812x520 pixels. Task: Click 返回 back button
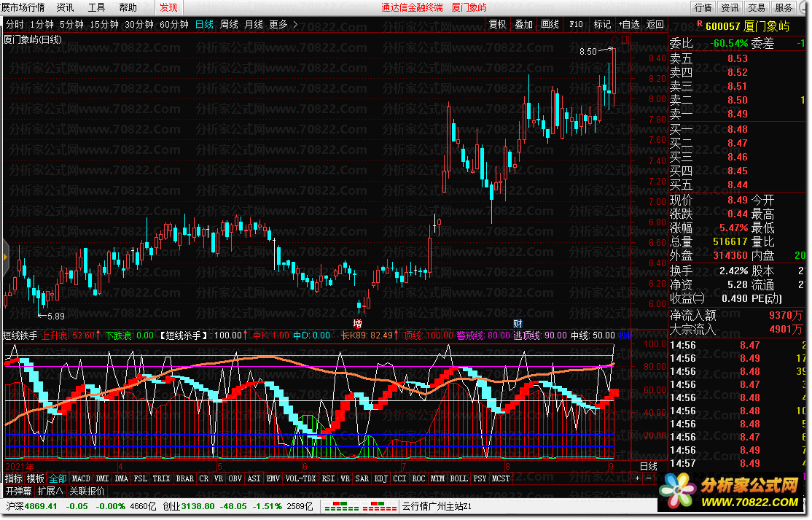(x=655, y=24)
